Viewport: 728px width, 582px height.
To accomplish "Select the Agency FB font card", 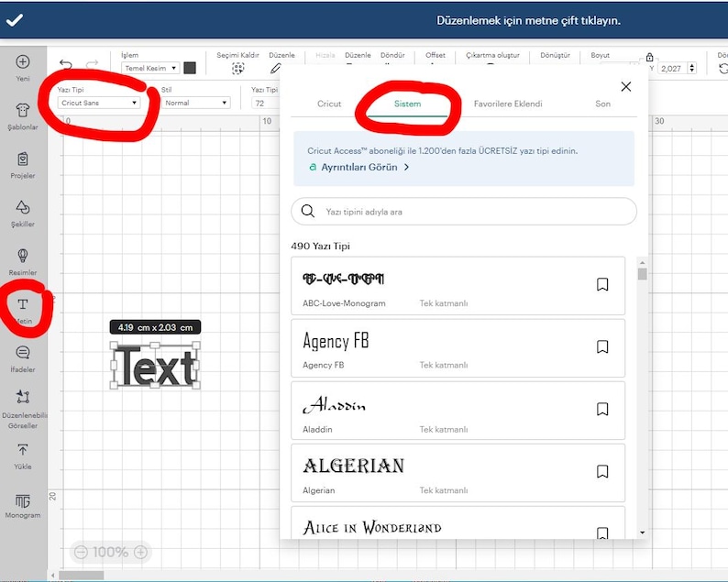I will pos(458,348).
